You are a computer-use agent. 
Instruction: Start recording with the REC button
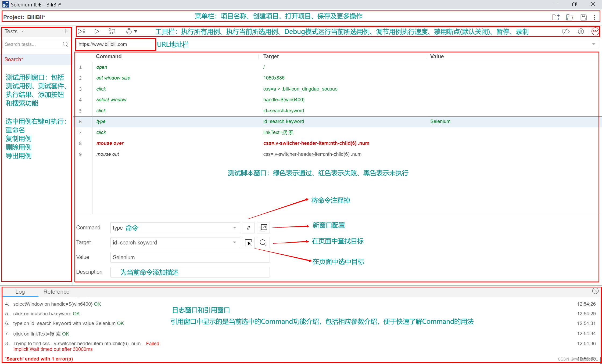coord(595,31)
